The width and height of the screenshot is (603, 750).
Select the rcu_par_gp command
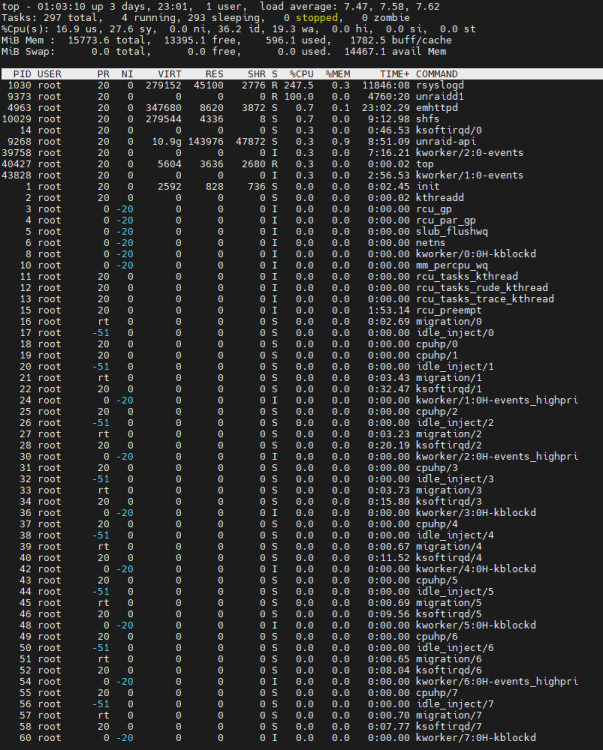pyautogui.click(x=446, y=220)
